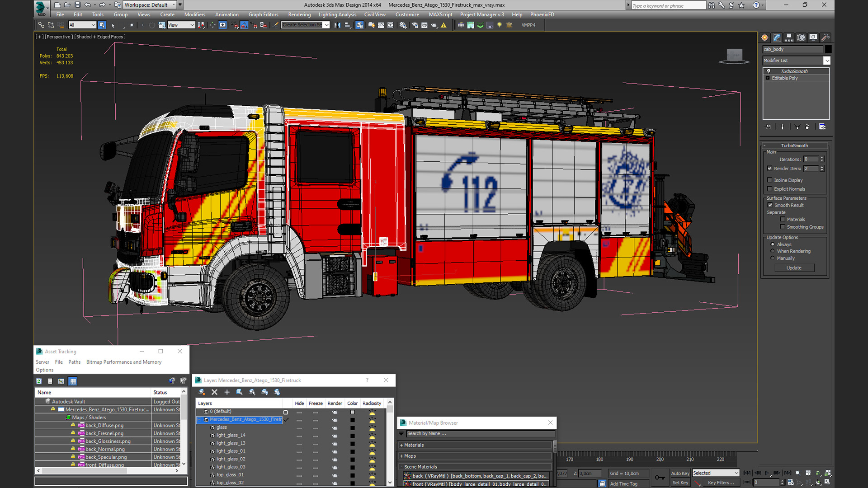Delete highlighted layer icon in Layer dialog

[214, 392]
